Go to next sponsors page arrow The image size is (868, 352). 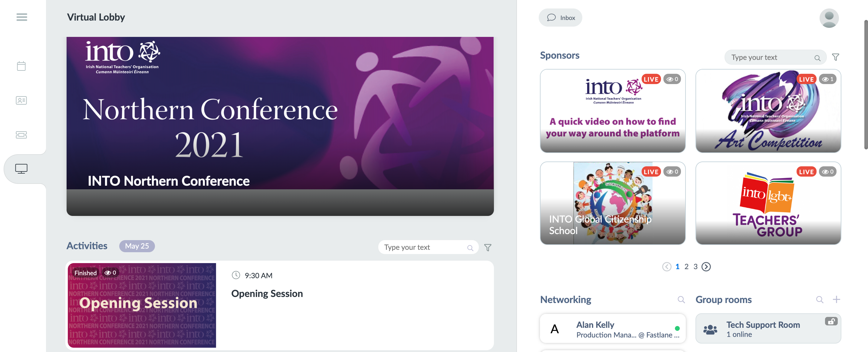click(x=706, y=267)
